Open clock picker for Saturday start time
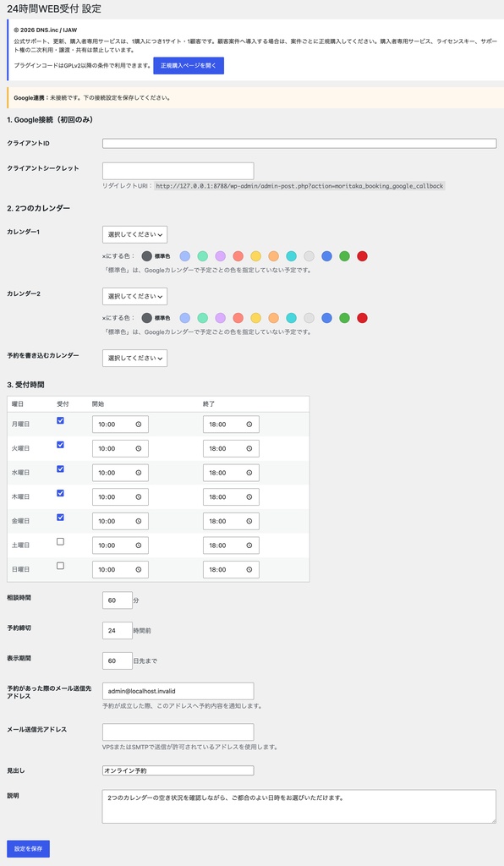504x866 pixels. [139, 545]
